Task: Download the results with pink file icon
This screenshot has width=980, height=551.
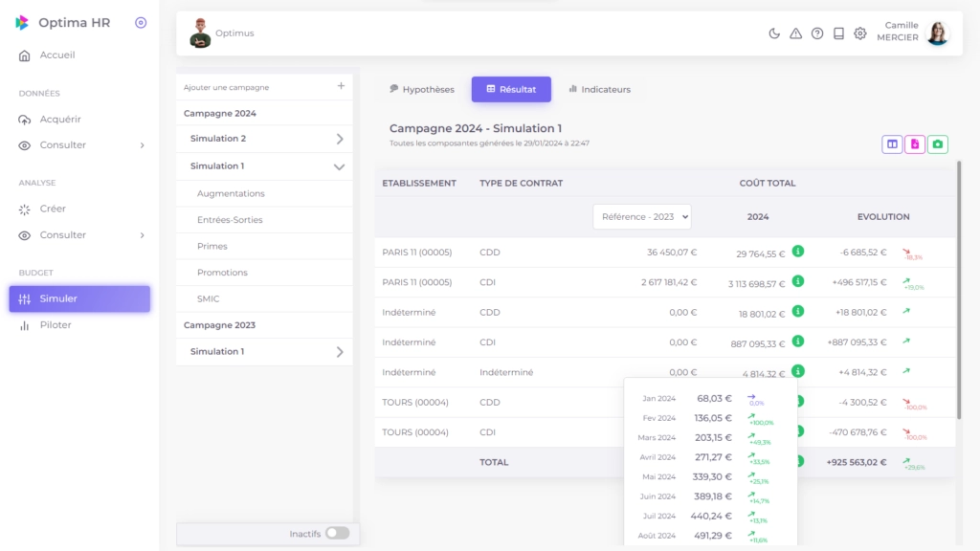Action: (915, 144)
